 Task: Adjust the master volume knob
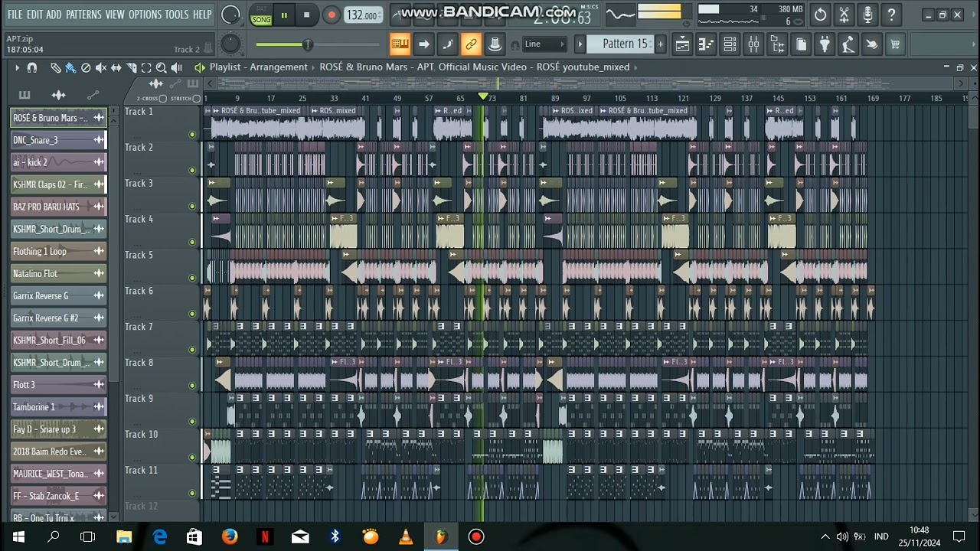tap(230, 15)
